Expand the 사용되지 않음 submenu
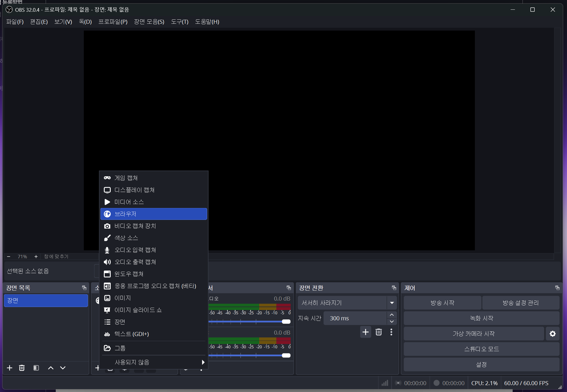This screenshot has height=392, width=567. point(154,362)
